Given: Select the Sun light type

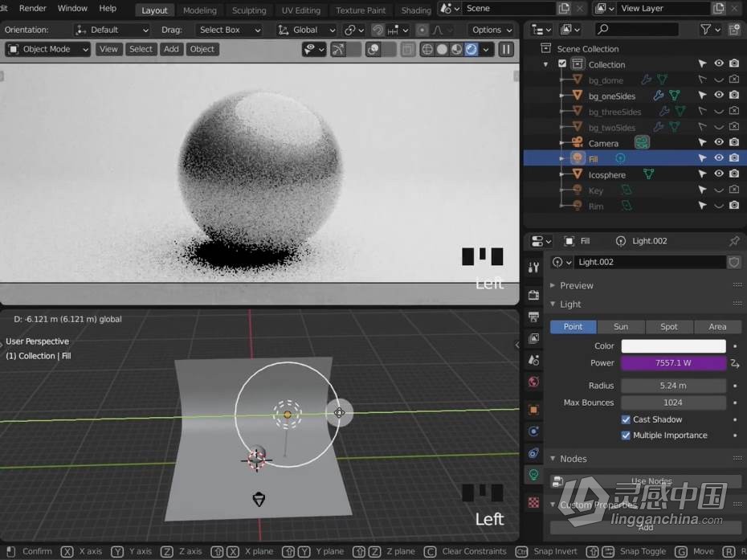Looking at the screenshot, I should 621,327.
